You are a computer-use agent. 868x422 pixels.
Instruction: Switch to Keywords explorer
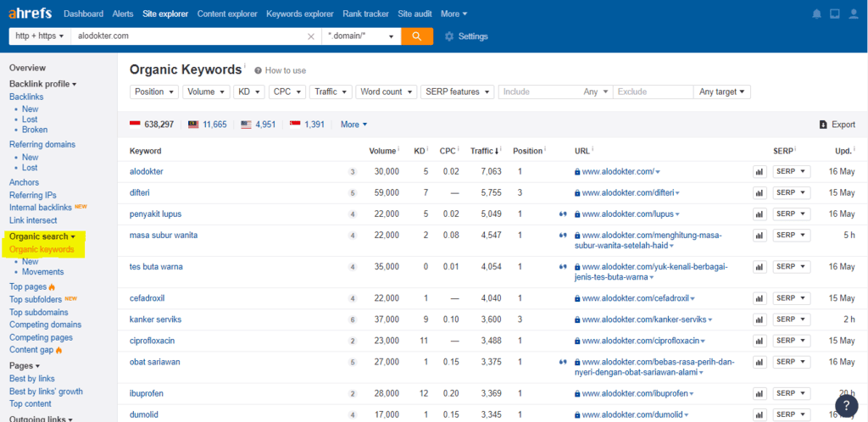[300, 14]
